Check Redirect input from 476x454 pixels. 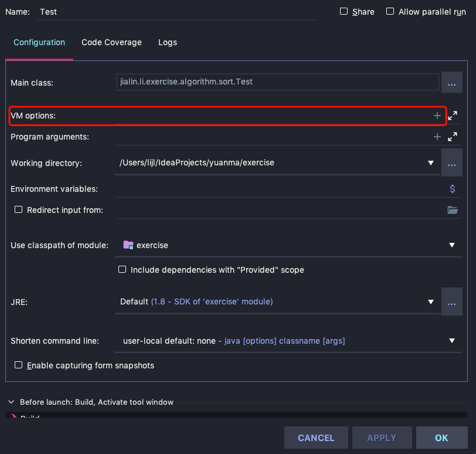[19, 209]
